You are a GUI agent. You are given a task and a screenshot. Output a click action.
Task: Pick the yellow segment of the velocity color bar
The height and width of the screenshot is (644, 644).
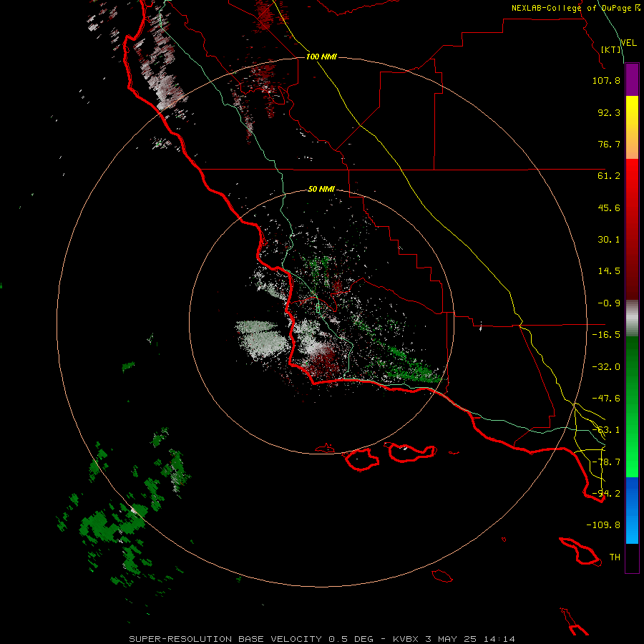click(x=632, y=127)
